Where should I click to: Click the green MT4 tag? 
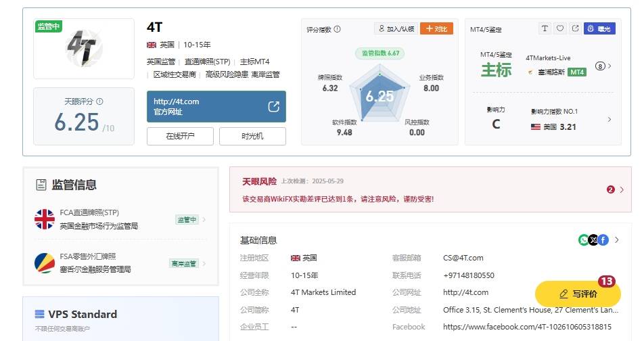coord(577,72)
